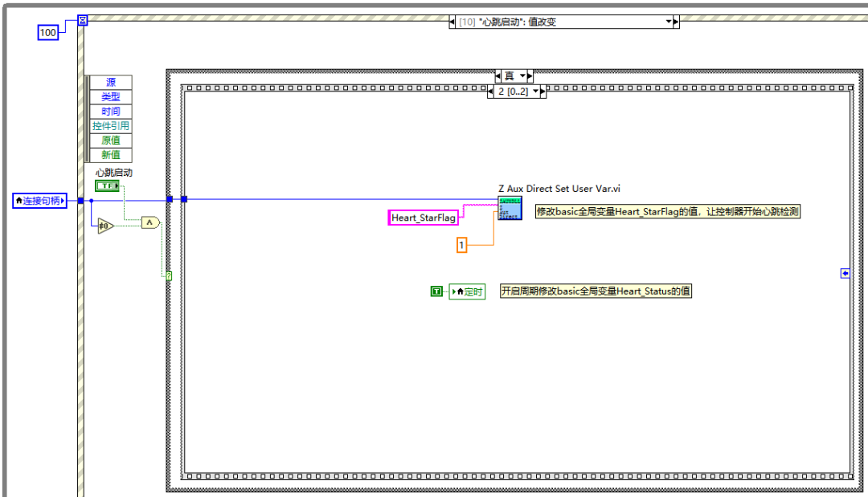Screen dimensions: 868x497
Task: Select the Heart_StarFlag string constant
Action: click(423, 218)
